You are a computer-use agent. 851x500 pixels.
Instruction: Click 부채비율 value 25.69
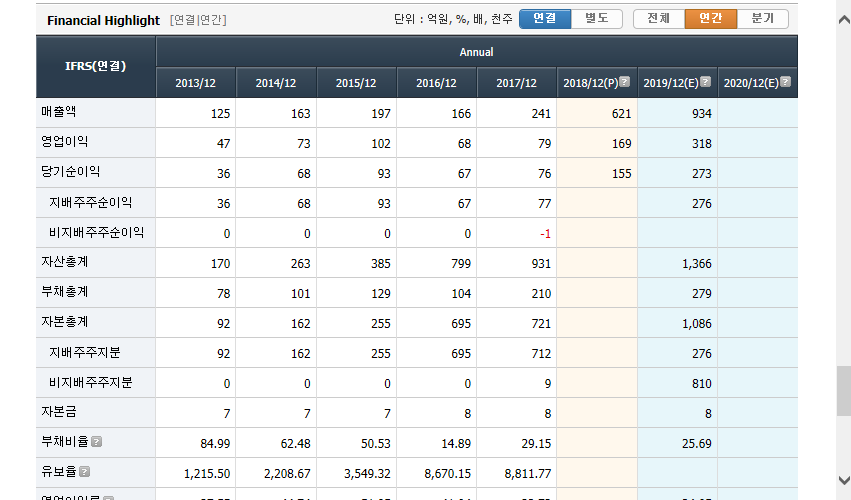pyautogui.click(x=697, y=444)
